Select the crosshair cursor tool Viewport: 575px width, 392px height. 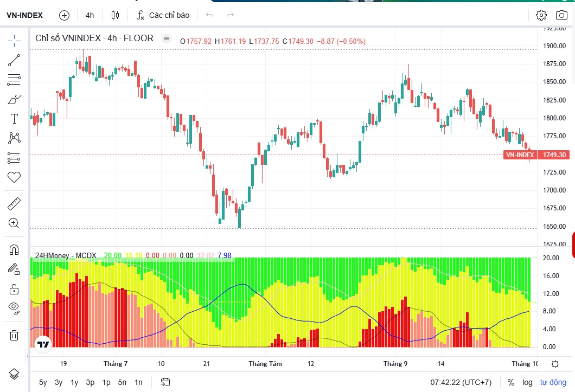[14, 41]
